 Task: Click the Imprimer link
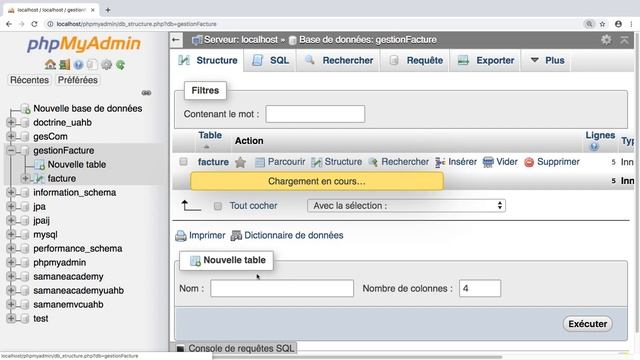pos(200,236)
